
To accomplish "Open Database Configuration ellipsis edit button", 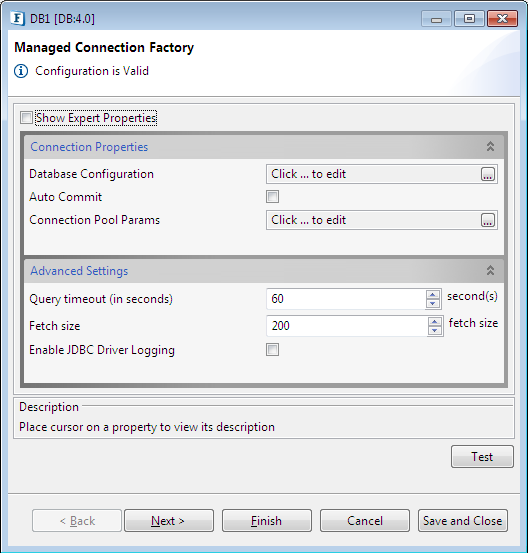I will 488,174.
